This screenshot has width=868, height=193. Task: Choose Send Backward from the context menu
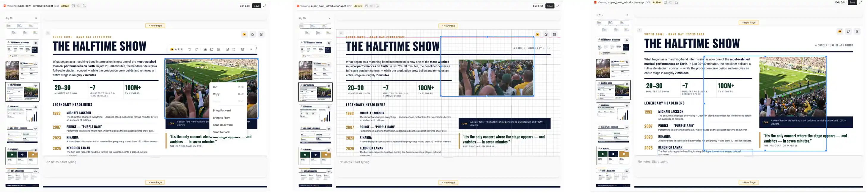coord(228,125)
